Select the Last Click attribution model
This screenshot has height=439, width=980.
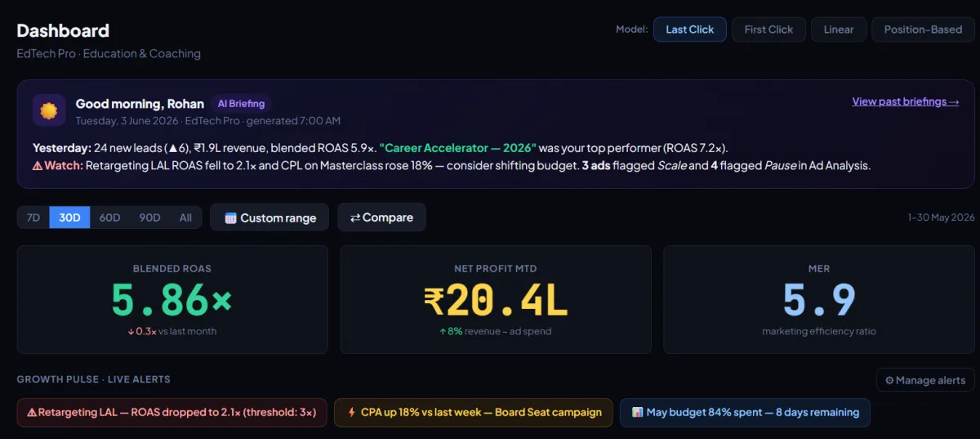coord(689,29)
